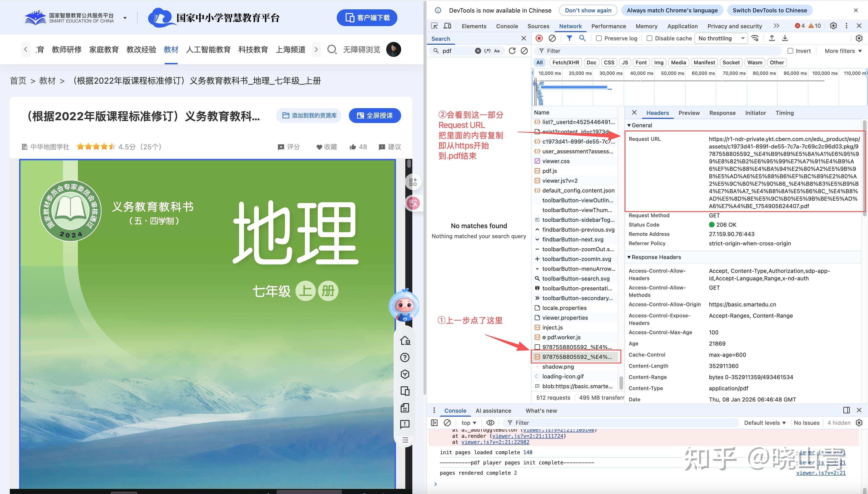This screenshot has width=868, height=494.
Task: Open the user avatar profile
Action: click(393, 50)
